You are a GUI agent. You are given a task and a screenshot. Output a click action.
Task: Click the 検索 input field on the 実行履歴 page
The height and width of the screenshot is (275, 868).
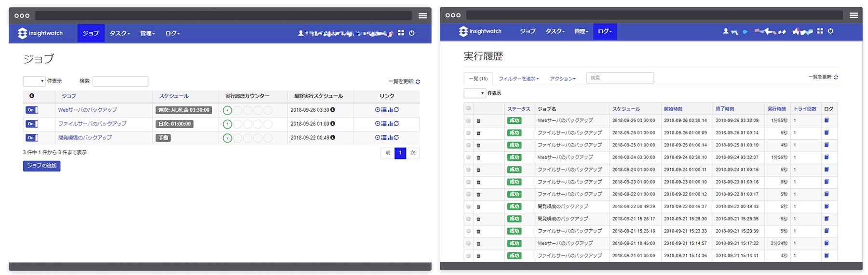point(620,78)
